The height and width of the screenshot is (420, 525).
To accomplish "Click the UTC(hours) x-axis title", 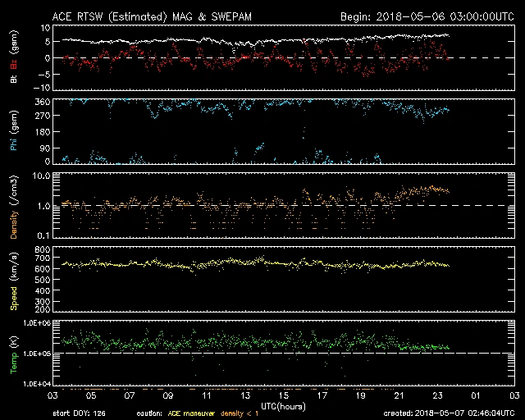I will [x=283, y=406].
